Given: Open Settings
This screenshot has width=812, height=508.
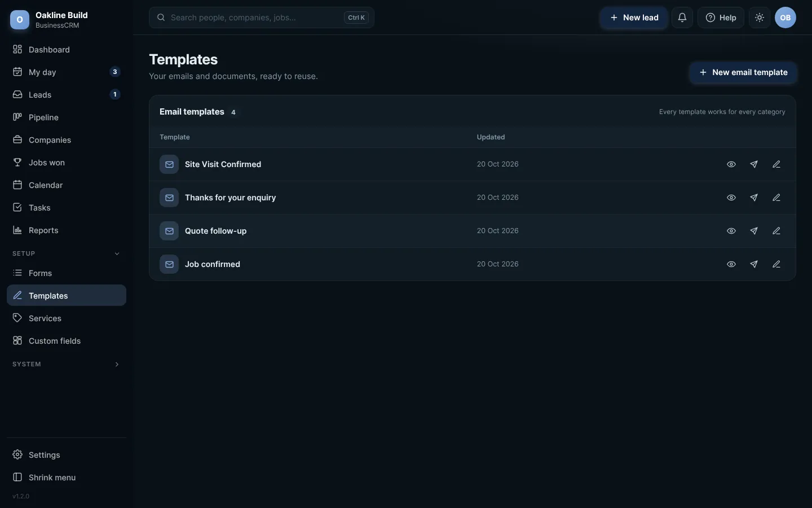Looking at the screenshot, I should (x=67, y=455).
